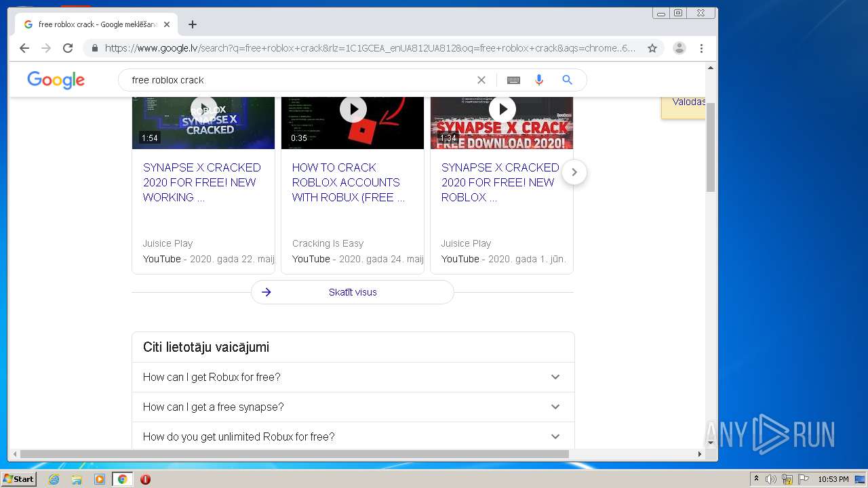Viewport: 868px width, 488px height.
Task: Click the 'free roblox crack' search field
Action: pos(298,80)
